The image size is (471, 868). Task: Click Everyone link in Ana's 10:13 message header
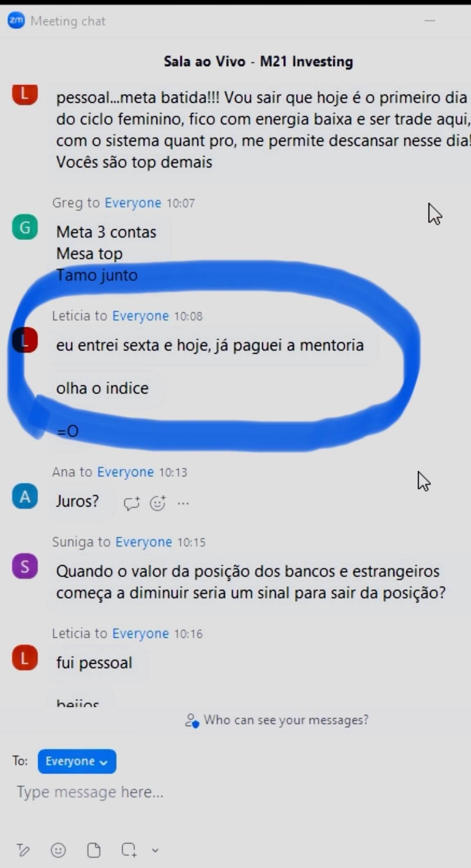click(126, 472)
